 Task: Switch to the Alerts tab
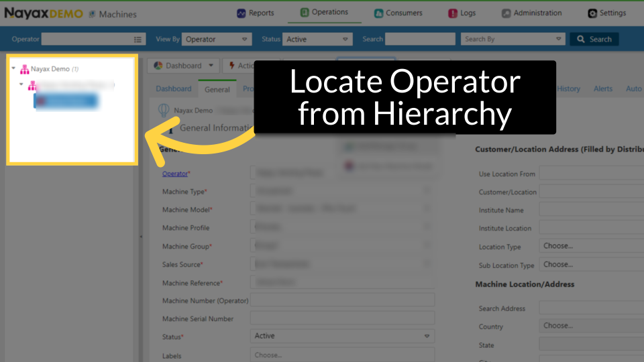603,88
